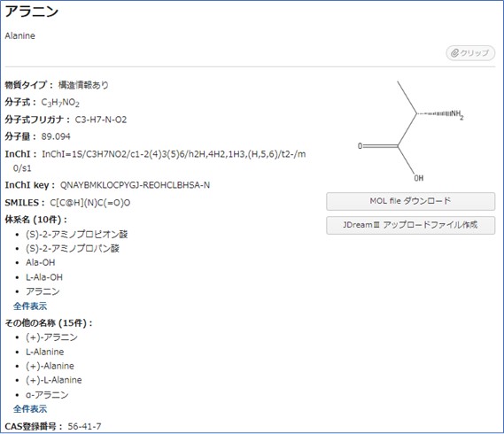Click (+)-アラニン in other names

click(51, 337)
